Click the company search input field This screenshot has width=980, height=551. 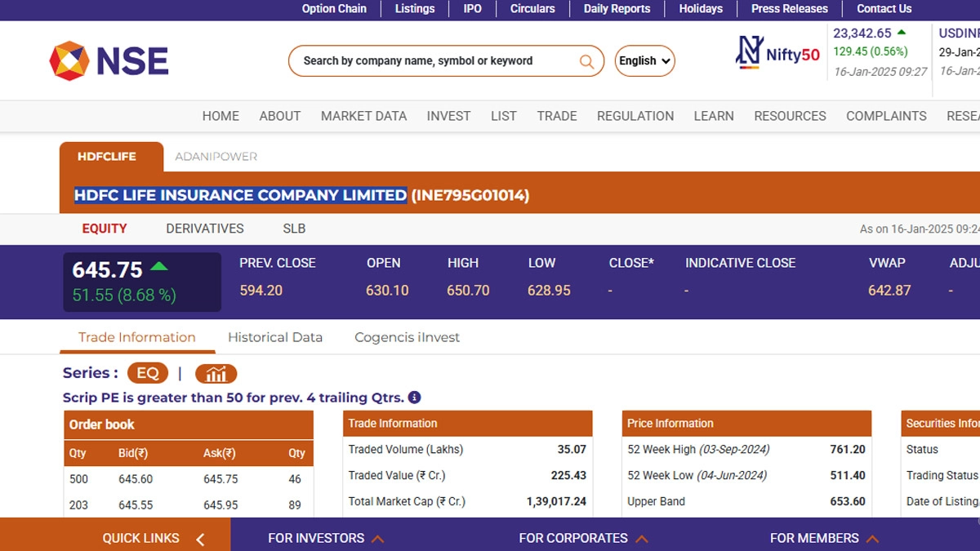[433, 61]
